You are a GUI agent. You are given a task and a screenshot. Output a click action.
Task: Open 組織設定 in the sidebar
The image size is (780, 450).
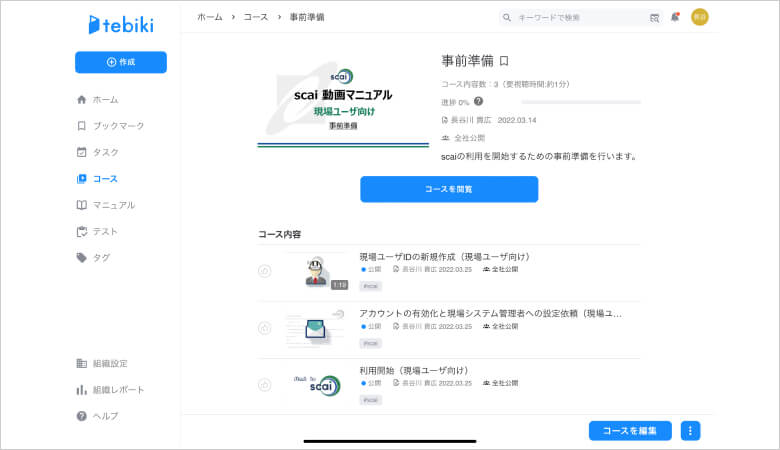click(x=102, y=363)
